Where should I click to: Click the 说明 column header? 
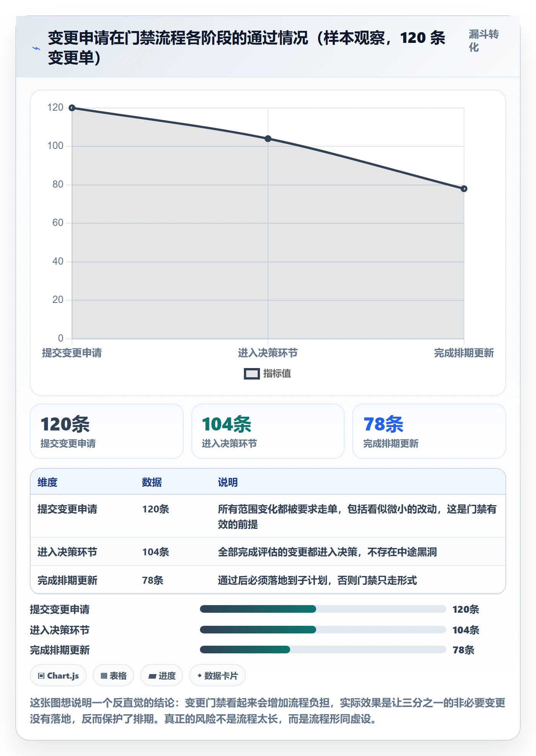(228, 482)
